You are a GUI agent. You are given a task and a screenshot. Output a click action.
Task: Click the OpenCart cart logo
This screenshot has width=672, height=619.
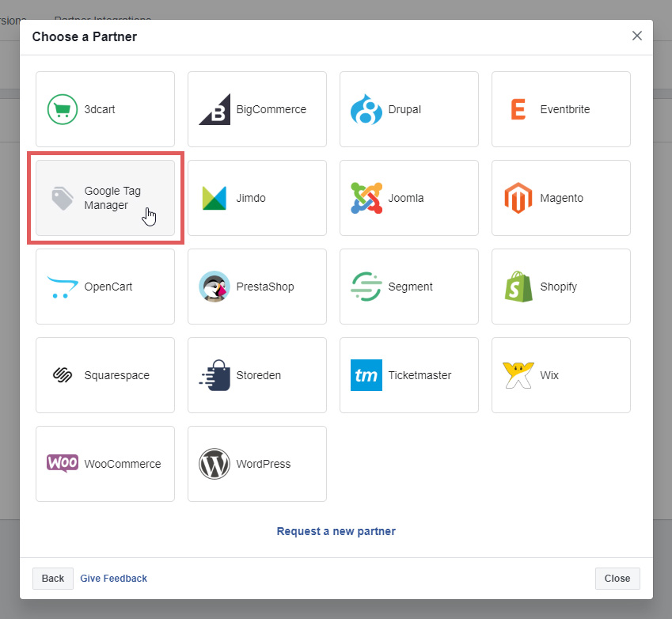click(63, 287)
